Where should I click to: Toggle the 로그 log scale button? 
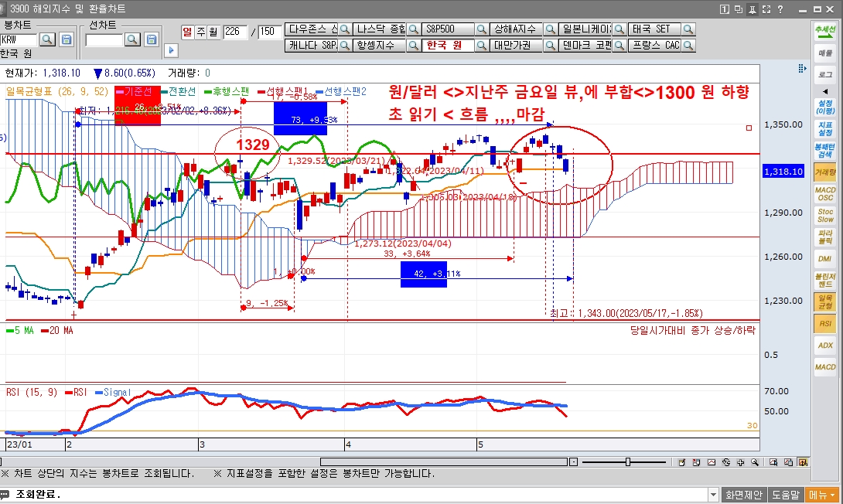(825, 75)
